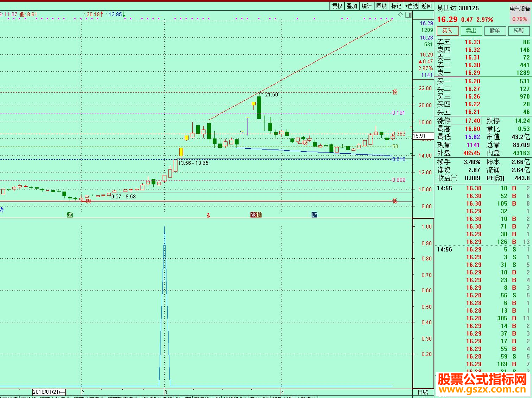The width and height of the screenshot is (532, 398).
Task: Click the 21.50 high price annotation
Action: point(271,95)
